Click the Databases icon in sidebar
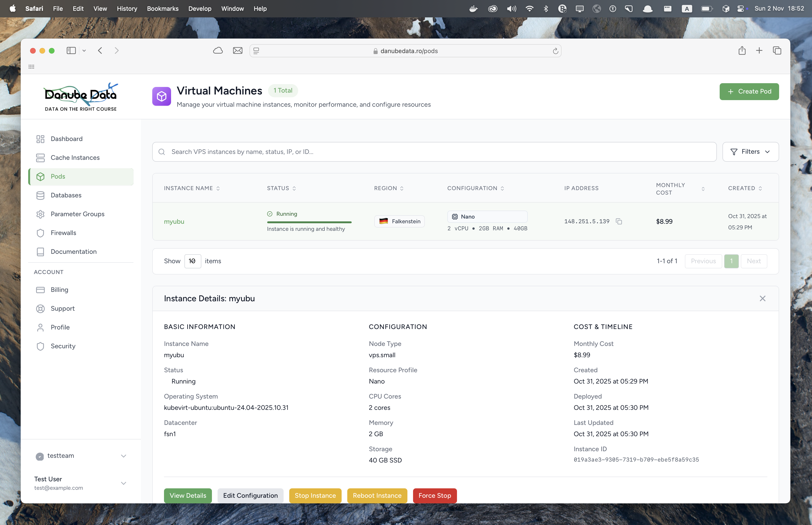Viewport: 812px width, 525px height. [41, 195]
